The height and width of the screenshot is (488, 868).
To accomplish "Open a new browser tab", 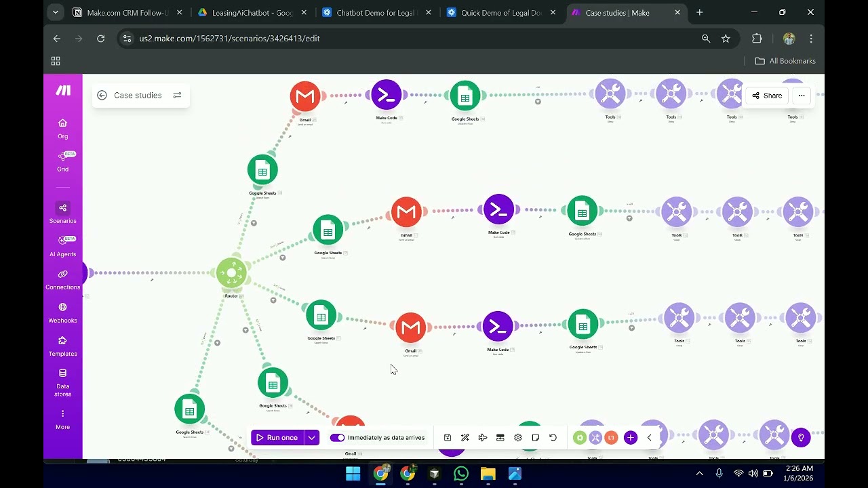I will coord(700,12).
